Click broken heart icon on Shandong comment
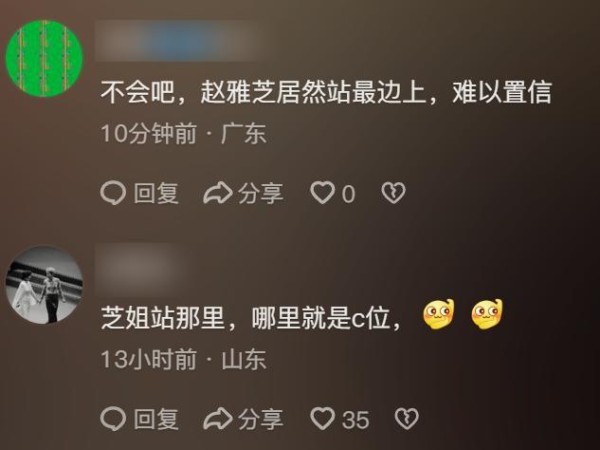Viewport: 600px width, 450px height. pyautogui.click(x=406, y=419)
